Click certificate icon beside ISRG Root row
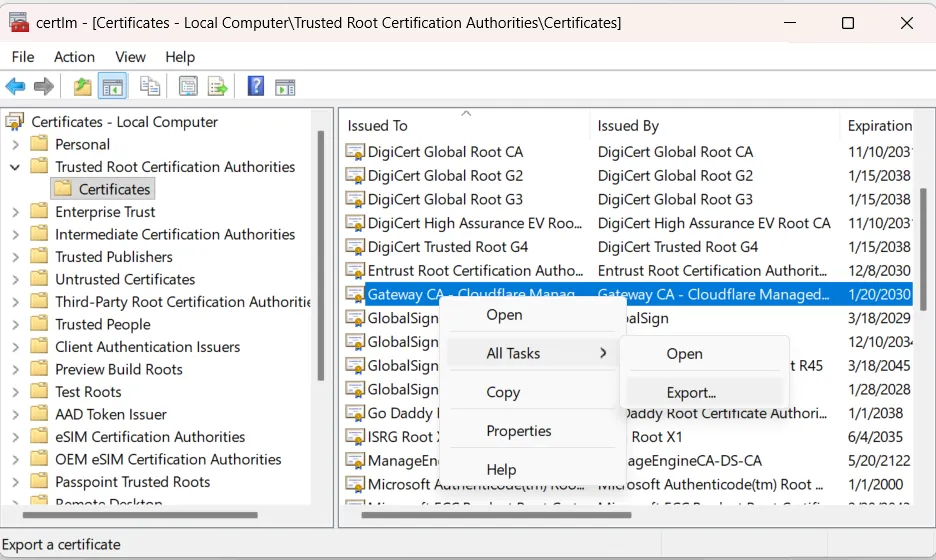 coord(355,437)
